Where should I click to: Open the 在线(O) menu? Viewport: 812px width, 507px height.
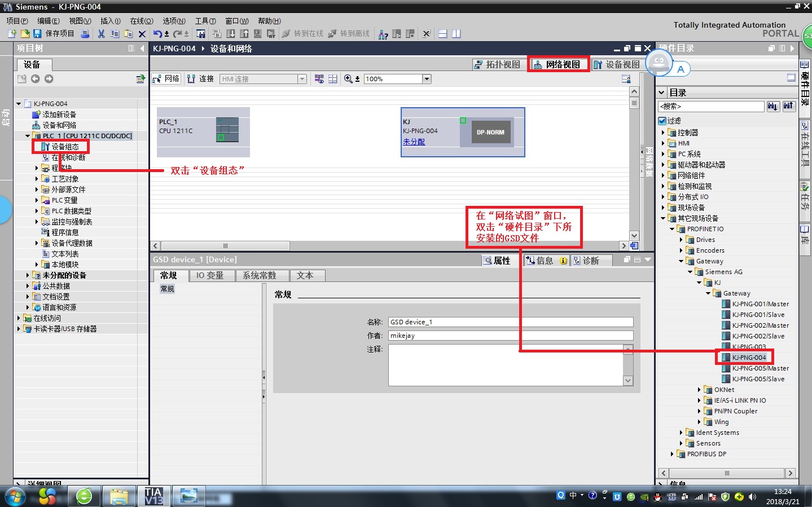(141, 21)
